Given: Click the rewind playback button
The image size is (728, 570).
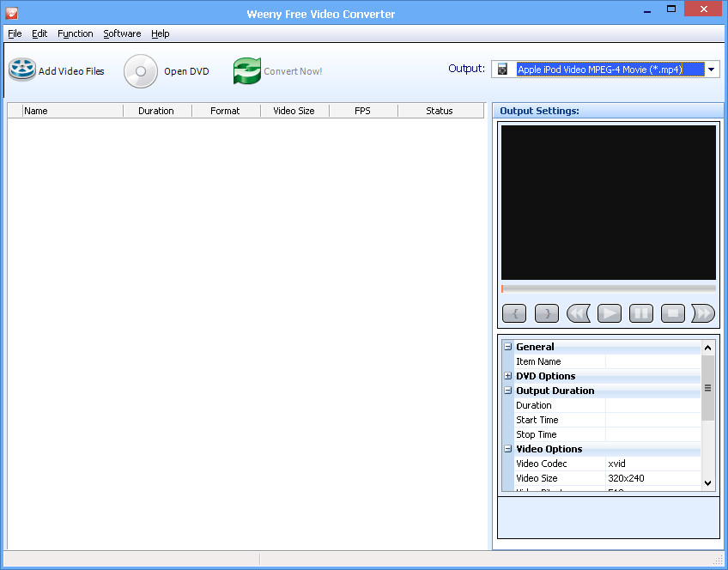Looking at the screenshot, I should coord(578,313).
